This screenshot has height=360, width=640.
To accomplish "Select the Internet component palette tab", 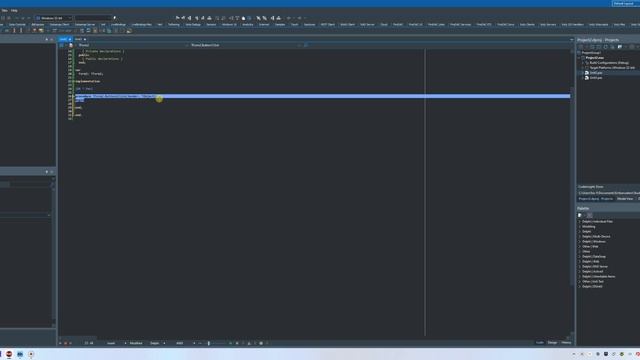I will (264, 24).
